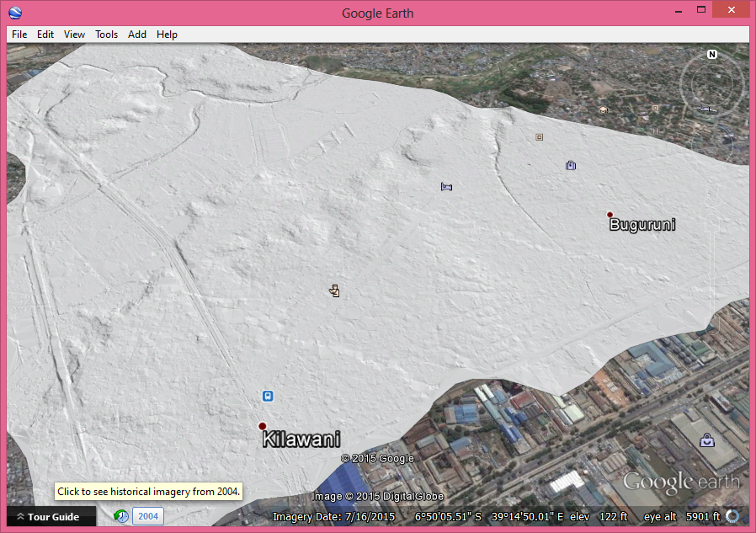Screen dimensions: 756x533
Task: Open the Tools menu
Action: [x=107, y=35]
